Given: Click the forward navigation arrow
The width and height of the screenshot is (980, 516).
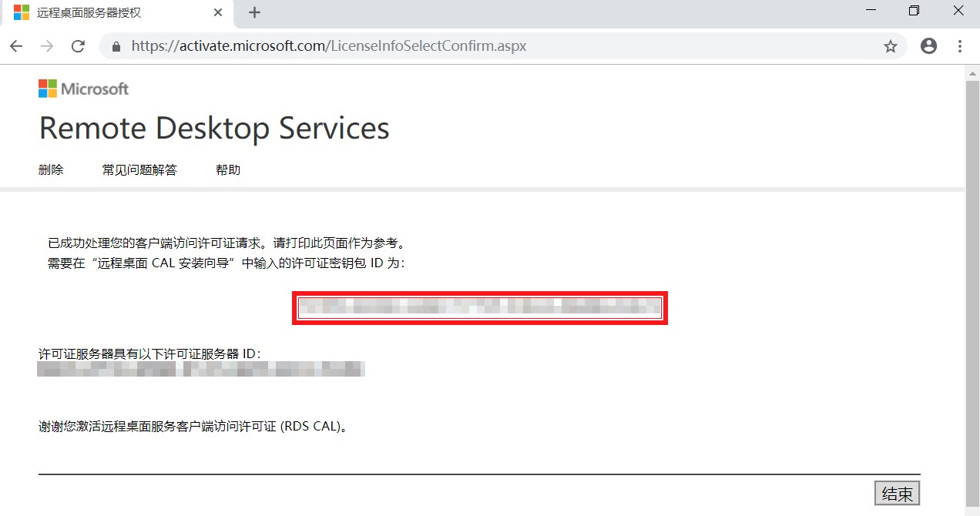Looking at the screenshot, I should 47,46.
